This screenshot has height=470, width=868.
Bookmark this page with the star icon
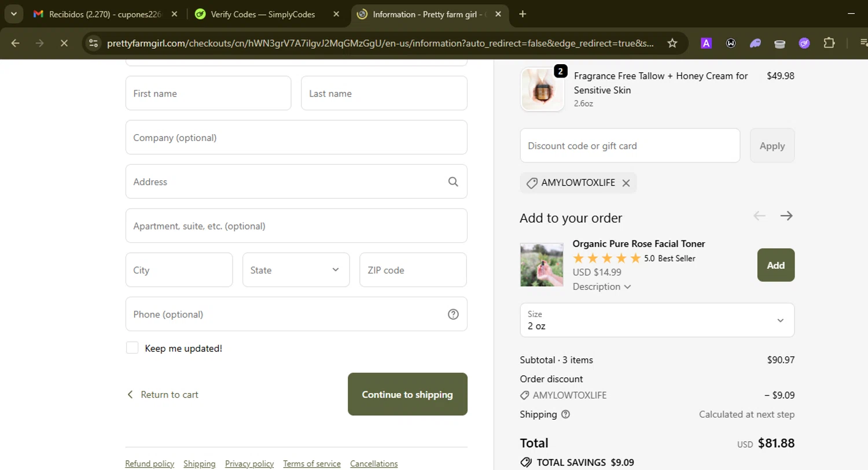pyautogui.click(x=672, y=43)
